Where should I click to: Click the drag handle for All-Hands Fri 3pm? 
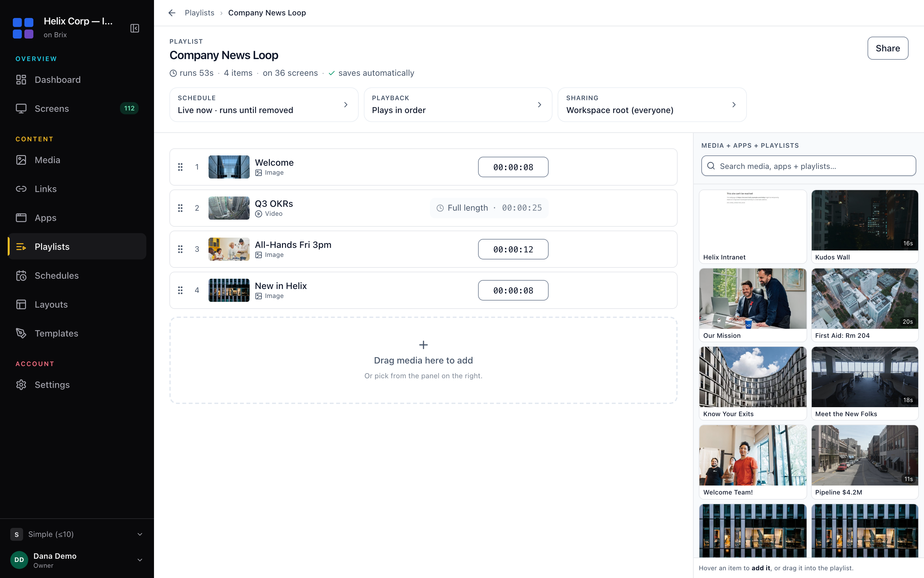coord(180,249)
